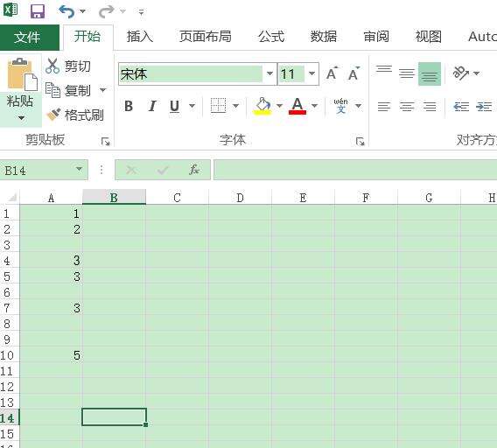Toggle bottom align for cell text
497x448 pixels.
pos(430,73)
